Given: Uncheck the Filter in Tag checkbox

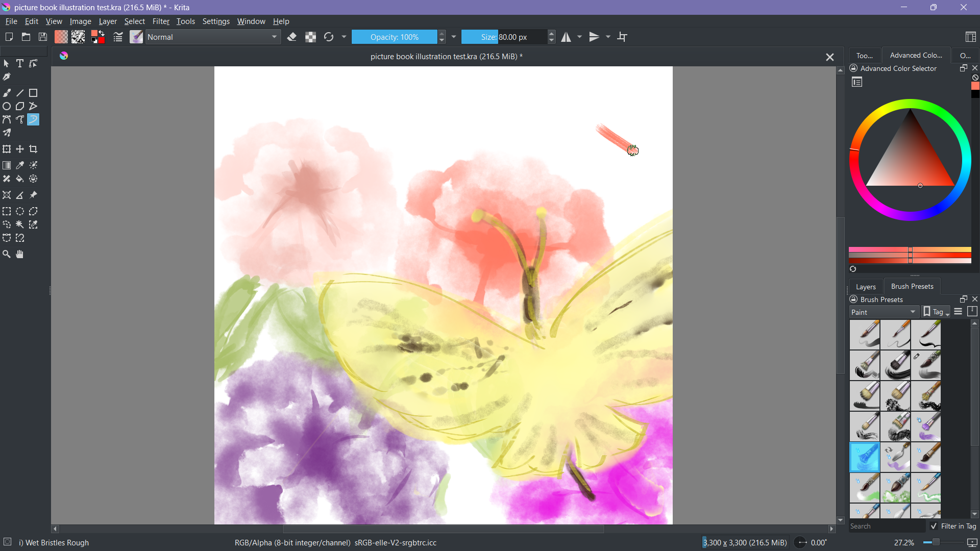Looking at the screenshot, I should pyautogui.click(x=934, y=526).
